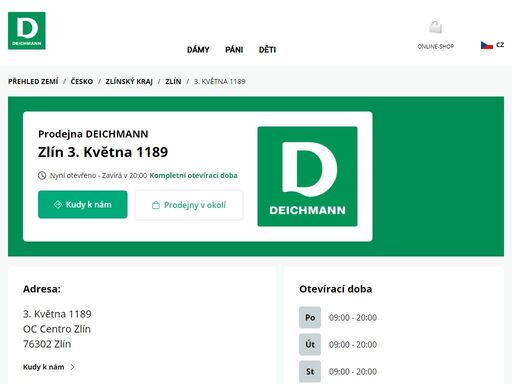
Task: Open the DĚTI menu
Action: (x=267, y=50)
